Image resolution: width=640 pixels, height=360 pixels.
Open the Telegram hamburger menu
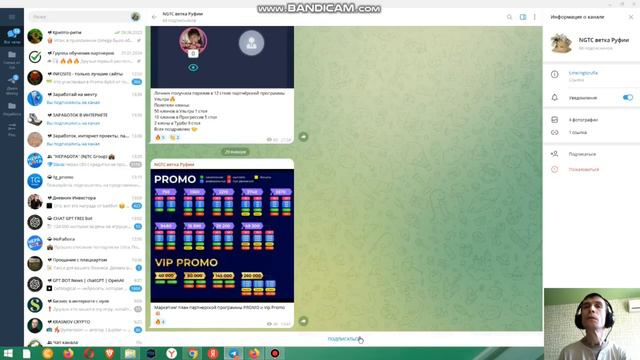point(12,17)
